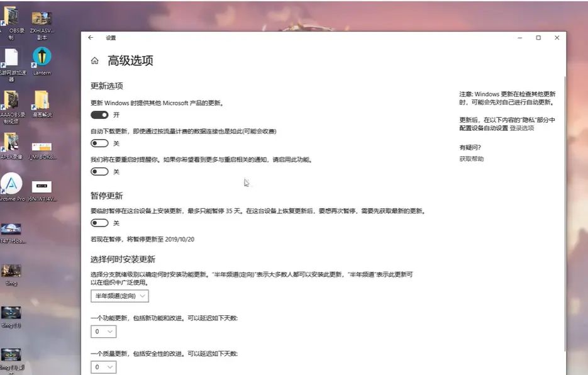Open the 网游加速器 shortcut on desktop
The image size is (588, 375).
pos(11,65)
